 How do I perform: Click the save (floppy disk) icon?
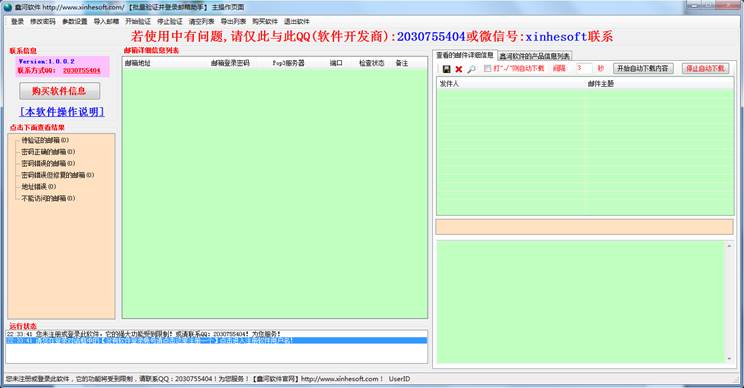click(x=446, y=69)
